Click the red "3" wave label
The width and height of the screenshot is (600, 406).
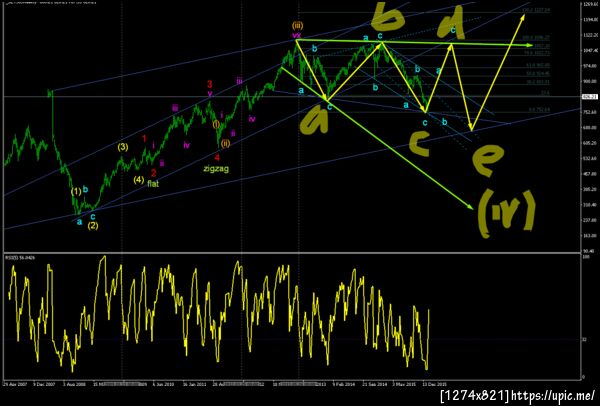pos(210,84)
